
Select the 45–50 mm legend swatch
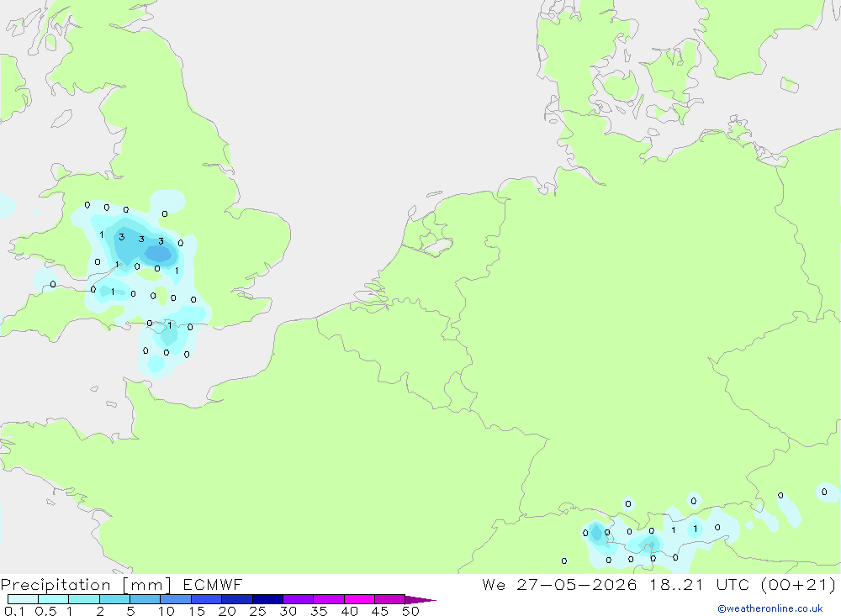[390, 599]
